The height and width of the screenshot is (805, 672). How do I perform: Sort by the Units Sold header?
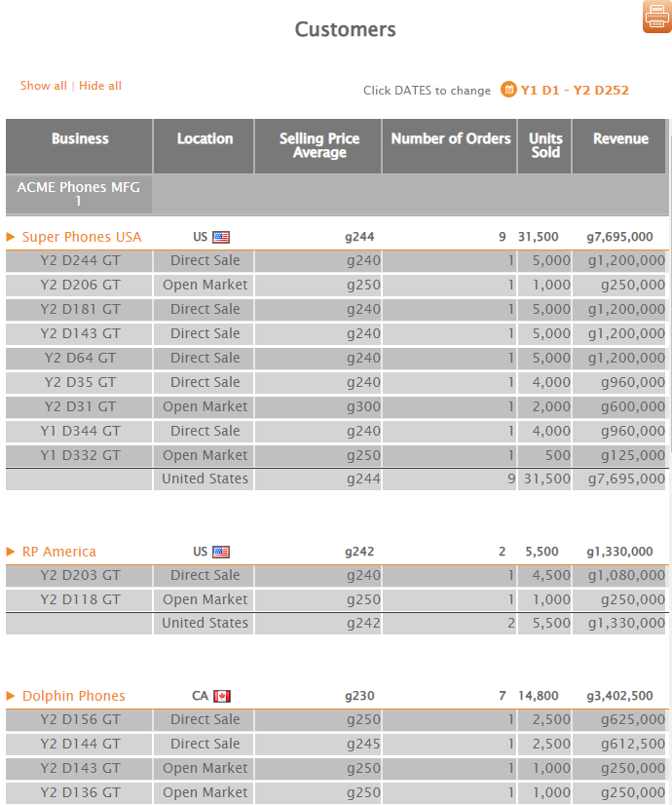click(545, 145)
